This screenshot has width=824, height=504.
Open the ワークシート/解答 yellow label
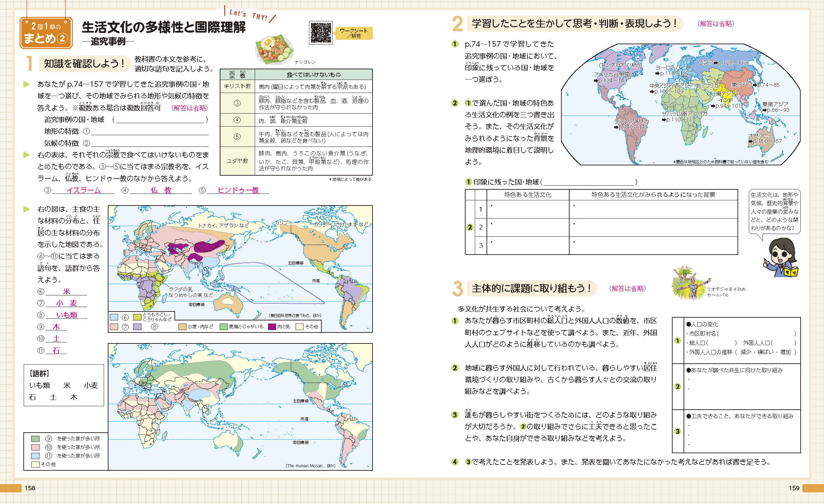pyautogui.click(x=354, y=33)
